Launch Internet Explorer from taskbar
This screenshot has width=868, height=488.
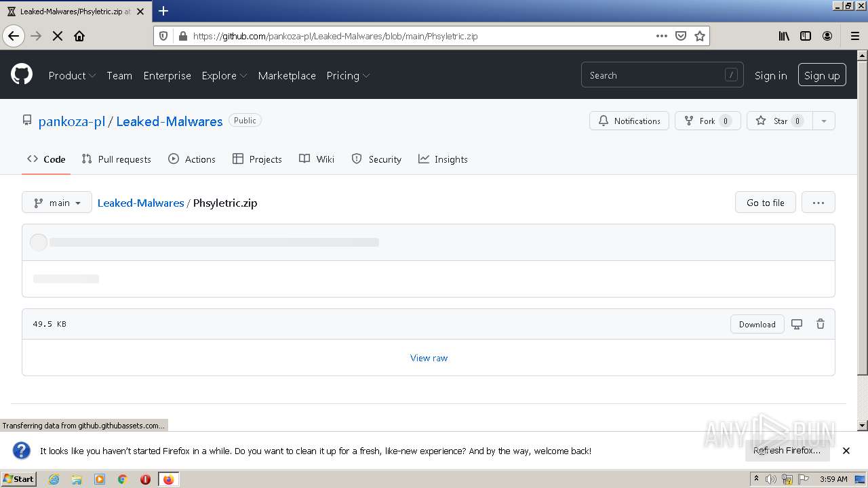coord(54,479)
